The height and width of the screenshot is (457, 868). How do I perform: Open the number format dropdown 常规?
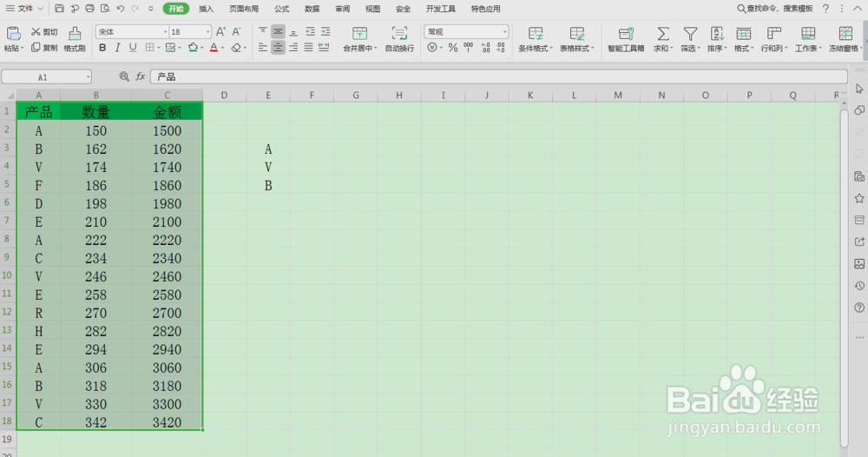[504, 32]
